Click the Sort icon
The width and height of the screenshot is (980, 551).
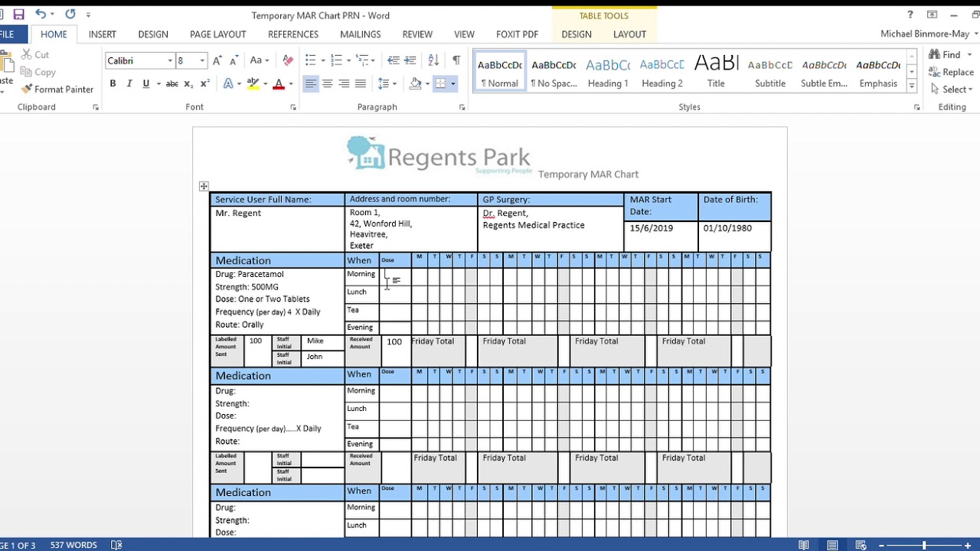433,60
